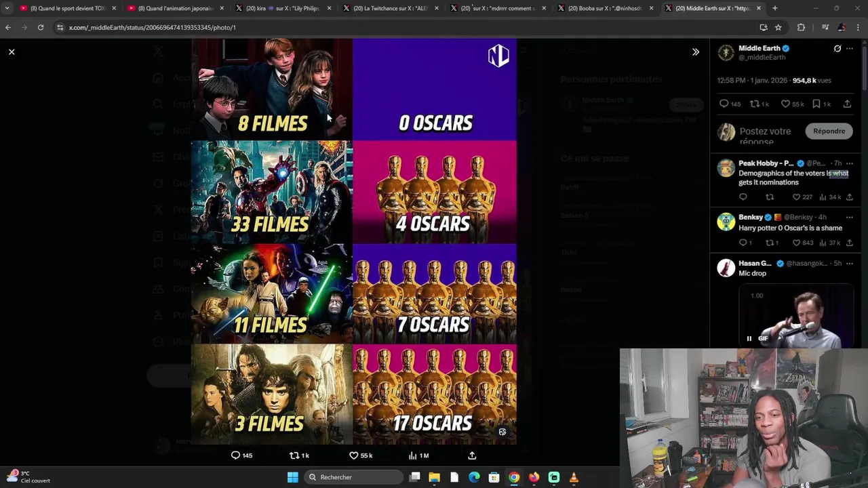The height and width of the screenshot is (488, 868).
Task: Reply to the Benksy comment
Action: click(x=743, y=243)
